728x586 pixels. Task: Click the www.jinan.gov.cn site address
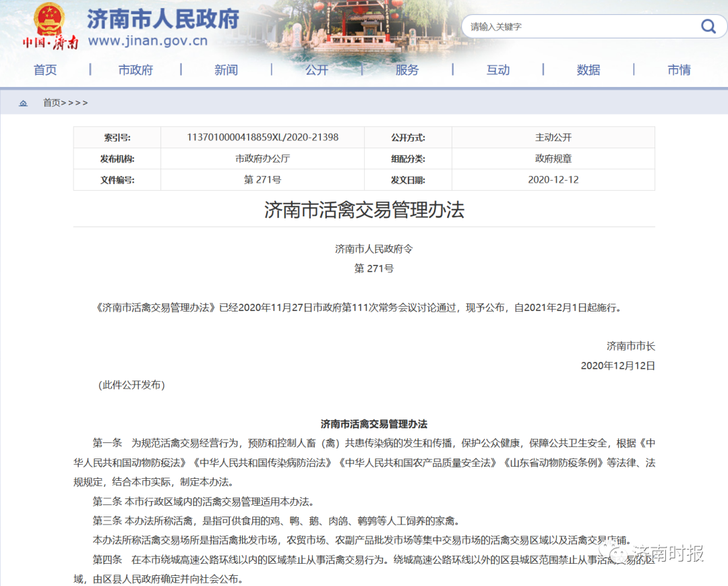point(148,41)
